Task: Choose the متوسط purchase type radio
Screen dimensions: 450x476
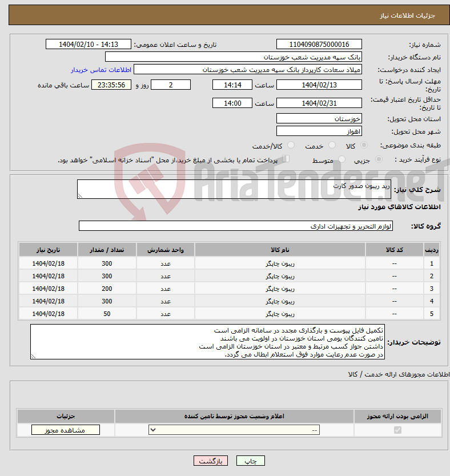Action: tap(341, 159)
